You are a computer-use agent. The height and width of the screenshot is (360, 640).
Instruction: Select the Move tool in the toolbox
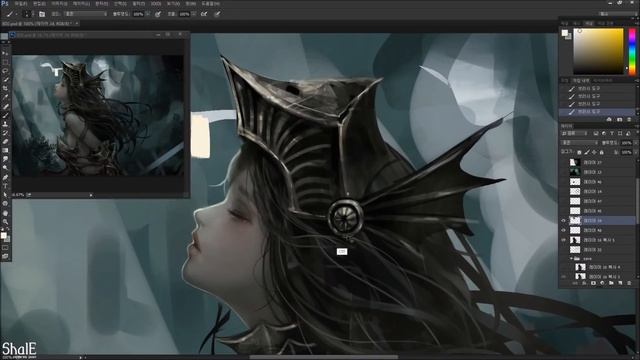coord(5,53)
